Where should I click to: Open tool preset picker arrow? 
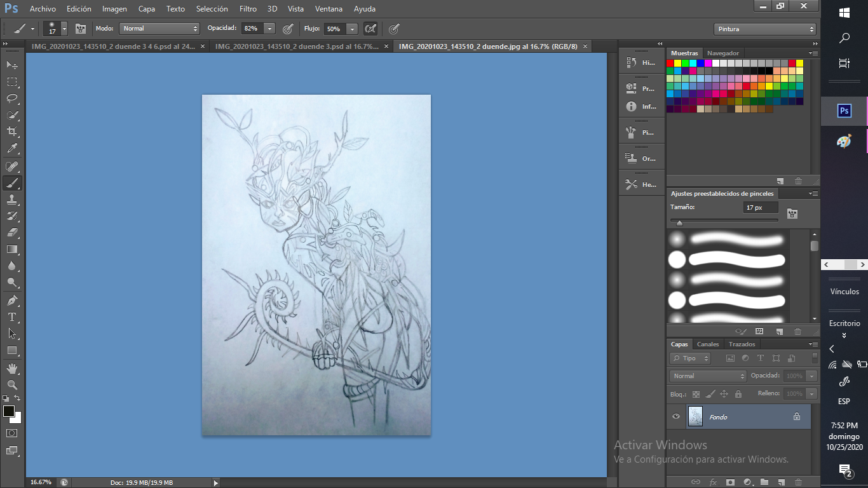32,29
